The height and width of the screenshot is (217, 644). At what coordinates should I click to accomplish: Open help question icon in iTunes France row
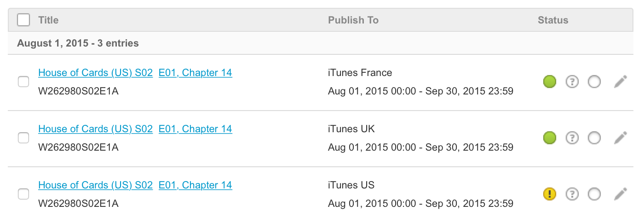[572, 82]
